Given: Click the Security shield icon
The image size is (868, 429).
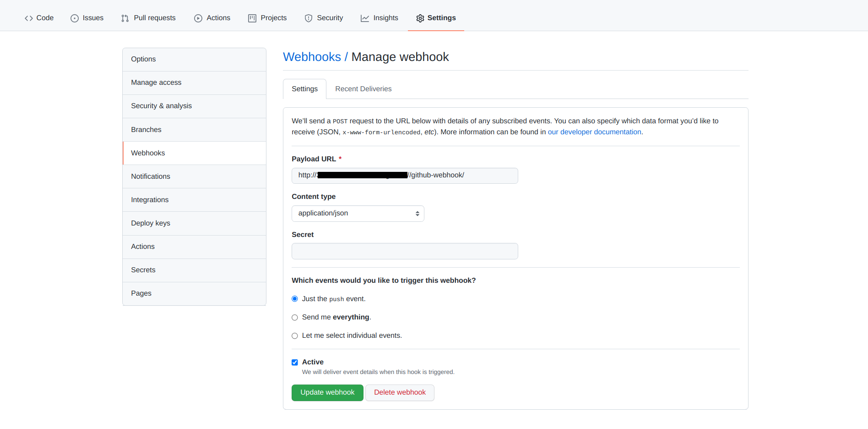Looking at the screenshot, I should pyautogui.click(x=309, y=18).
